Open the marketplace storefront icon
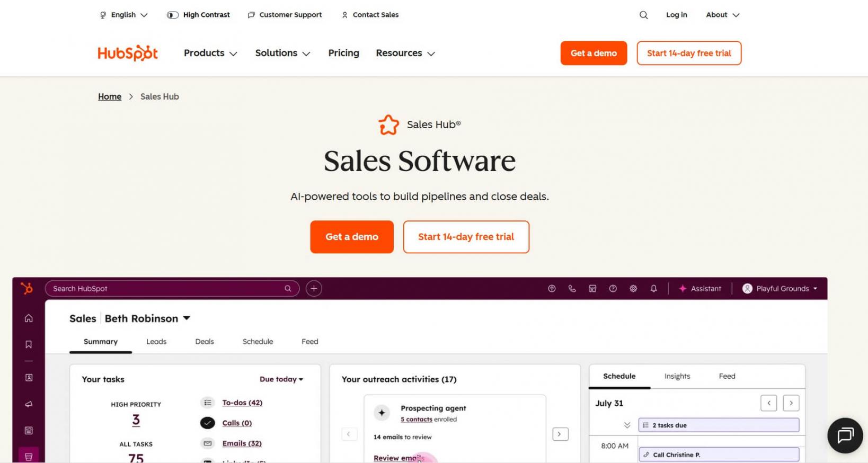Image resolution: width=868 pixels, height=463 pixels. [x=592, y=289]
